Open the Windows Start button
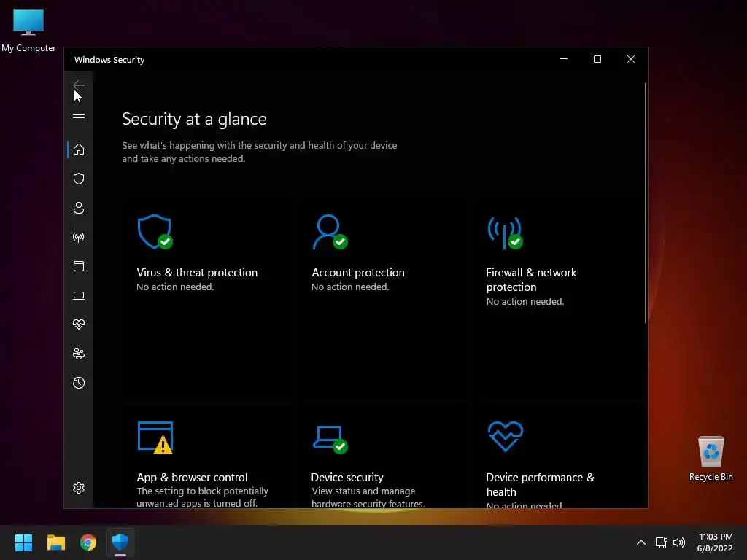The width and height of the screenshot is (747, 560). point(23,542)
